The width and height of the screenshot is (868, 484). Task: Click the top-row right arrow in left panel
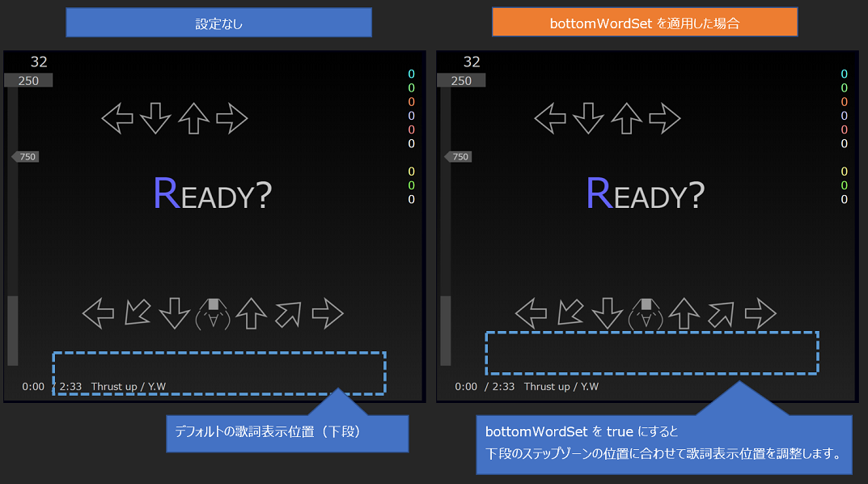click(232, 118)
